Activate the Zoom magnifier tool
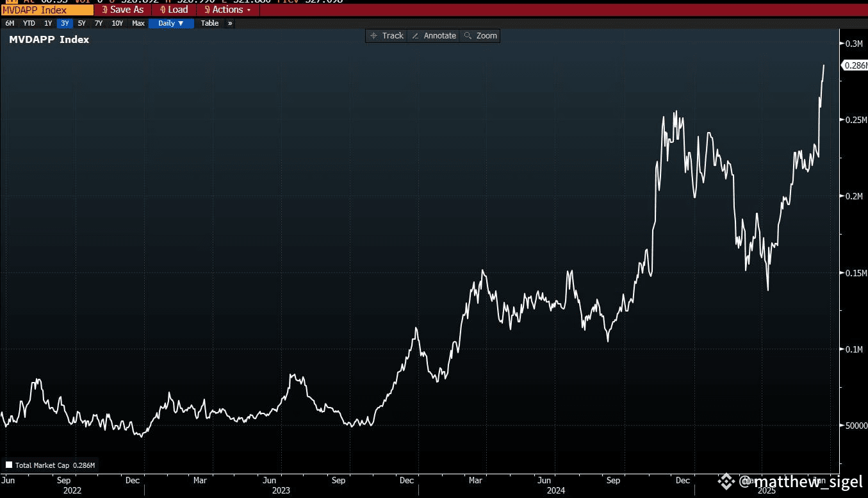868x498 pixels. 480,36
